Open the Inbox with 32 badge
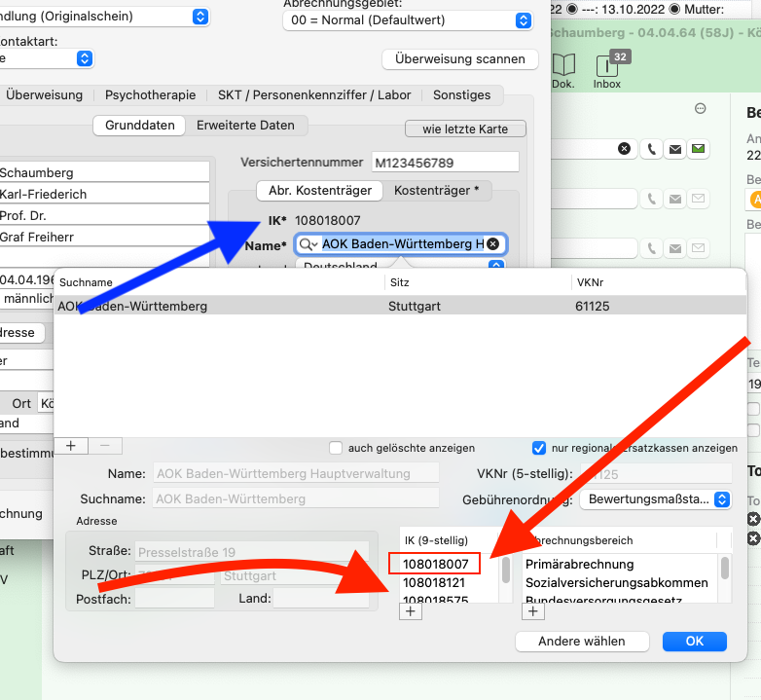761x700 pixels. pos(606,70)
